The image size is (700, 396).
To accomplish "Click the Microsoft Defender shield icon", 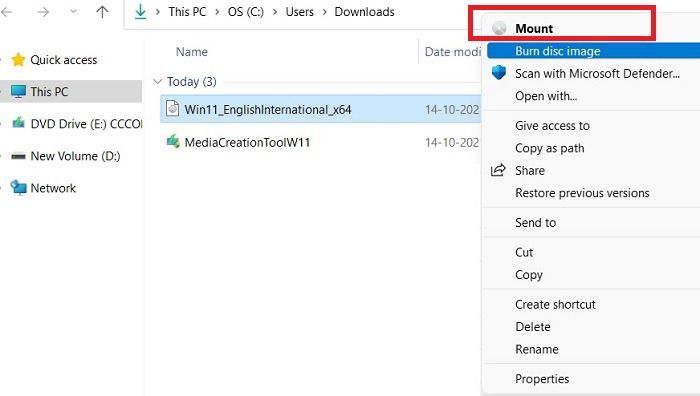I will [x=499, y=72].
